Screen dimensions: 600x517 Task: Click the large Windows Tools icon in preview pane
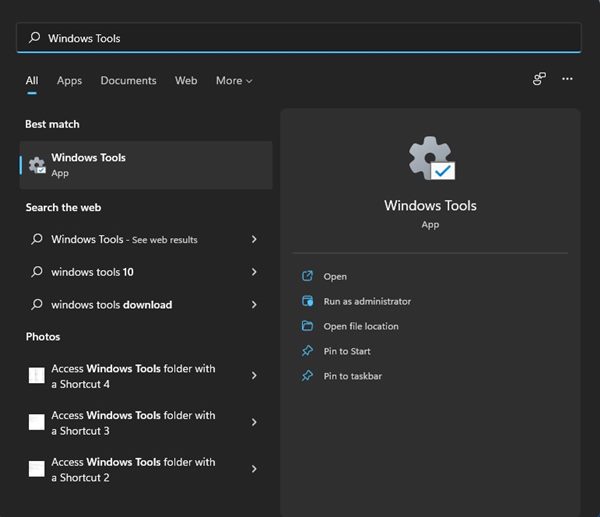point(430,160)
